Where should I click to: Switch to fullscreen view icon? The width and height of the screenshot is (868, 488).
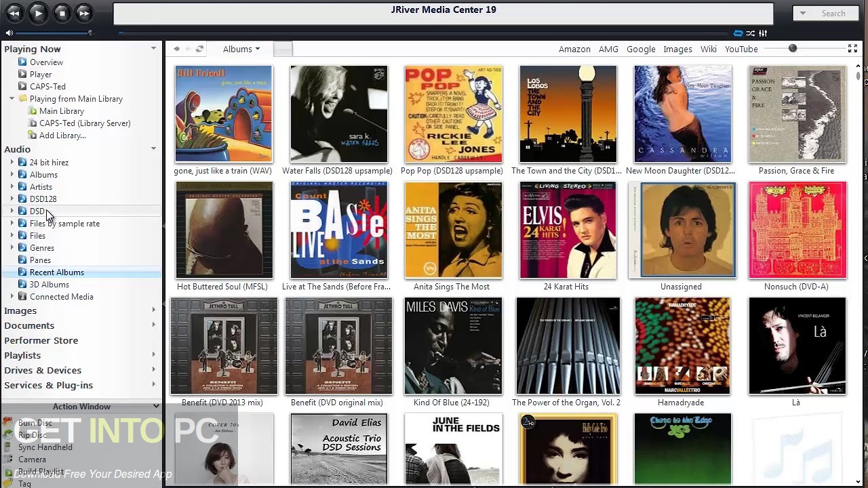pyautogui.click(x=852, y=49)
